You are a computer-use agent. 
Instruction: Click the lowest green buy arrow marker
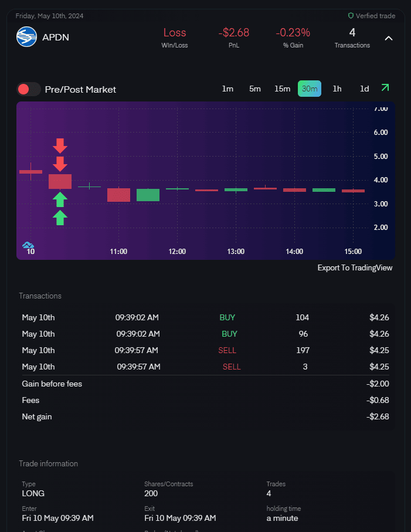coord(60,218)
